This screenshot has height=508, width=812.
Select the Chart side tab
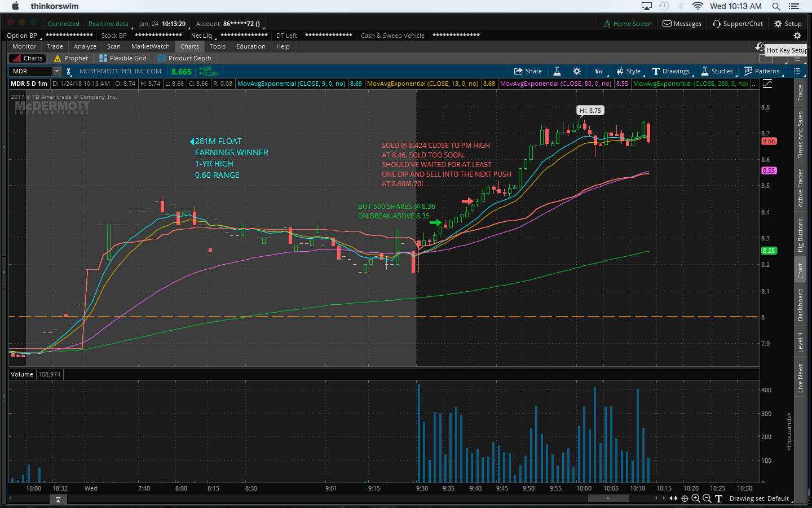click(x=800, y=270)
